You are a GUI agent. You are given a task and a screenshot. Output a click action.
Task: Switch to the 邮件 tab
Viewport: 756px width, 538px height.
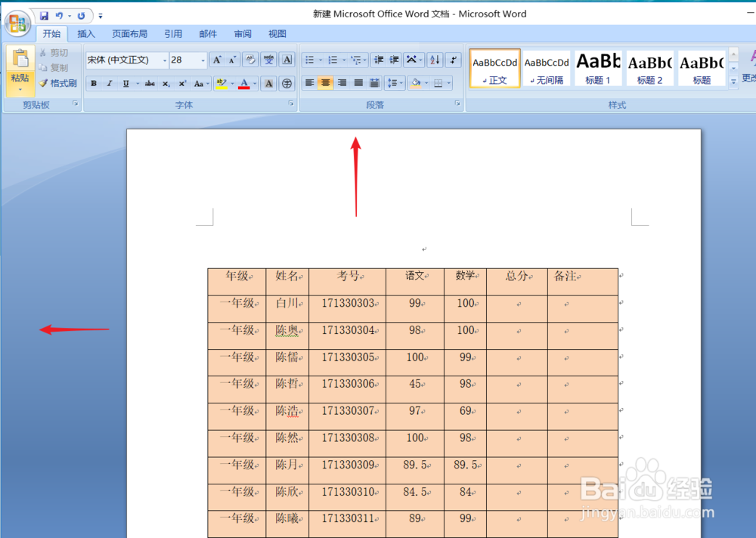(x=208, y=34)
